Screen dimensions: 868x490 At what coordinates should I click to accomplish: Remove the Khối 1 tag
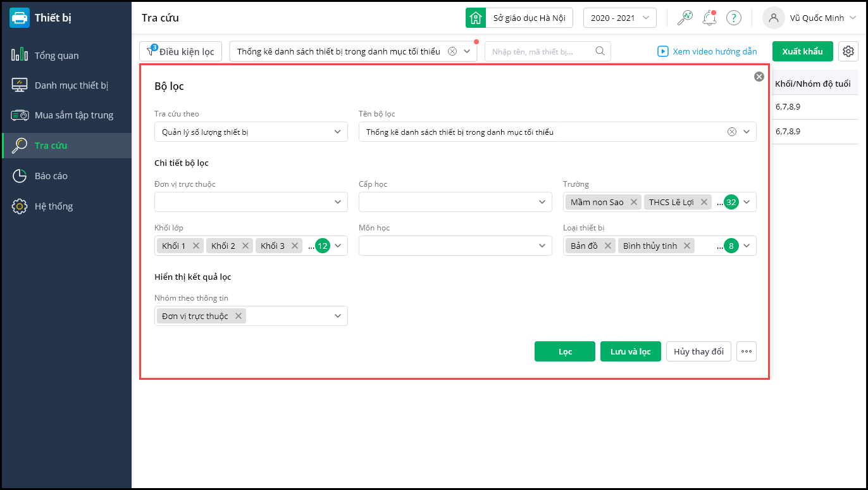click(195, 246)
